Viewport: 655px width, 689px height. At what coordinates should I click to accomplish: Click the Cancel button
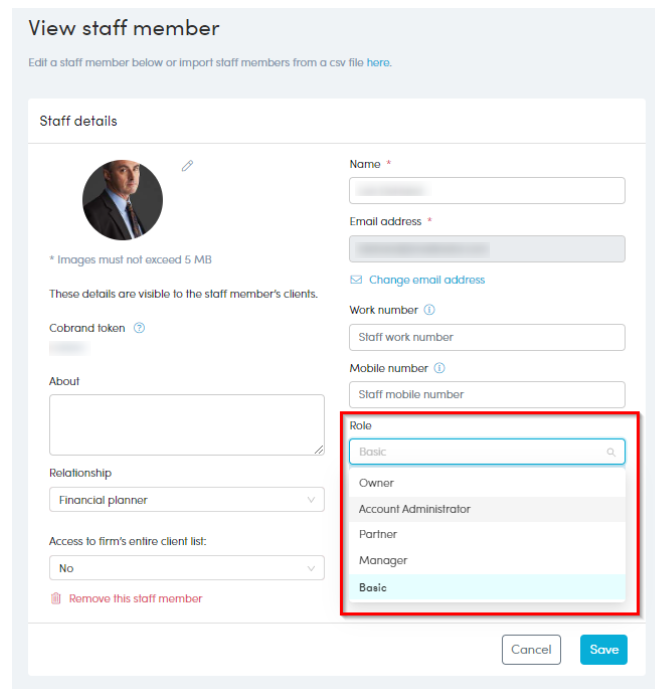pyautogui.click(x=531, y=649)
